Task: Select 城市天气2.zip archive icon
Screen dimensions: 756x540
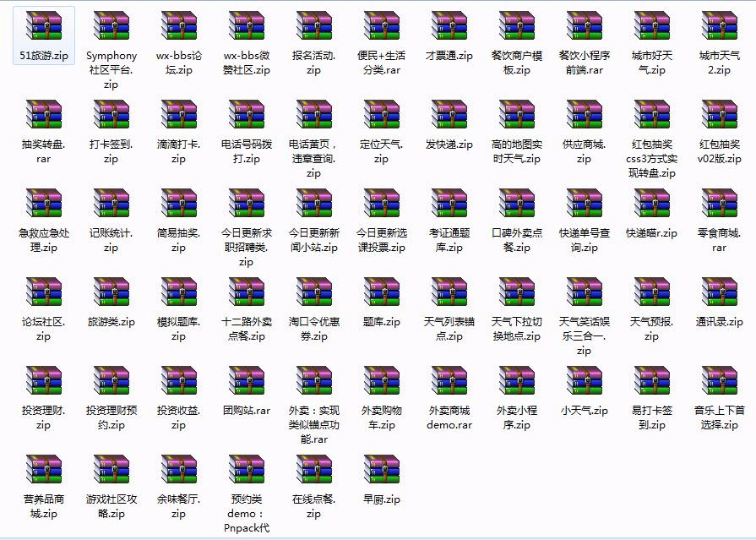Action: 719,25
